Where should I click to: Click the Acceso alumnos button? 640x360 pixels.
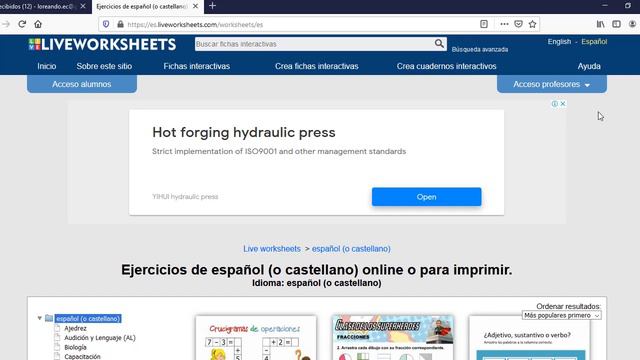(x=82, y=84)
